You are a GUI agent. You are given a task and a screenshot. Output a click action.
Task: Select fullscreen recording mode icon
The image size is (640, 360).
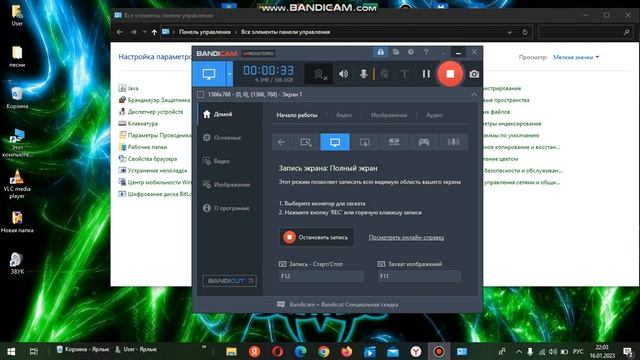click(335, 142)
